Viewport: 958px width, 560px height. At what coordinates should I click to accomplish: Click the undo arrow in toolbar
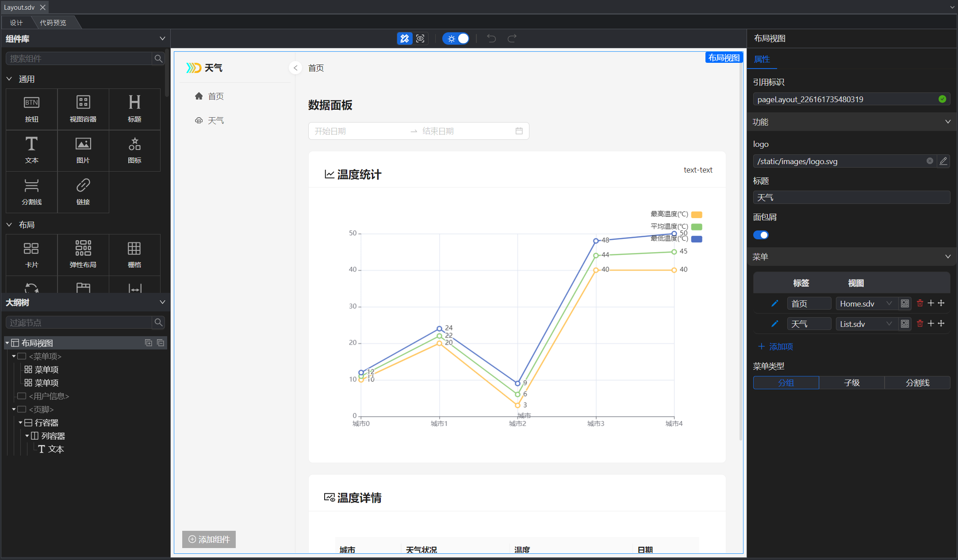pos(491,38)
